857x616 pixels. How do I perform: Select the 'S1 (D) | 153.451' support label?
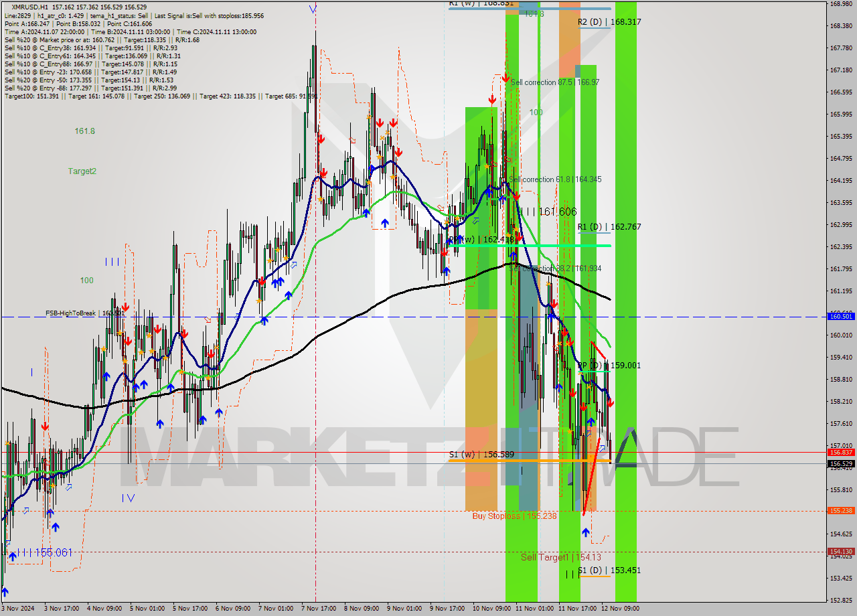pyautogui.click(x=609, y=570)
